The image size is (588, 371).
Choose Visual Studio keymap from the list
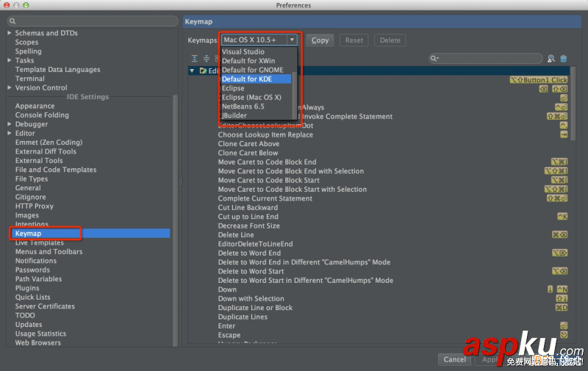point(257,51)
